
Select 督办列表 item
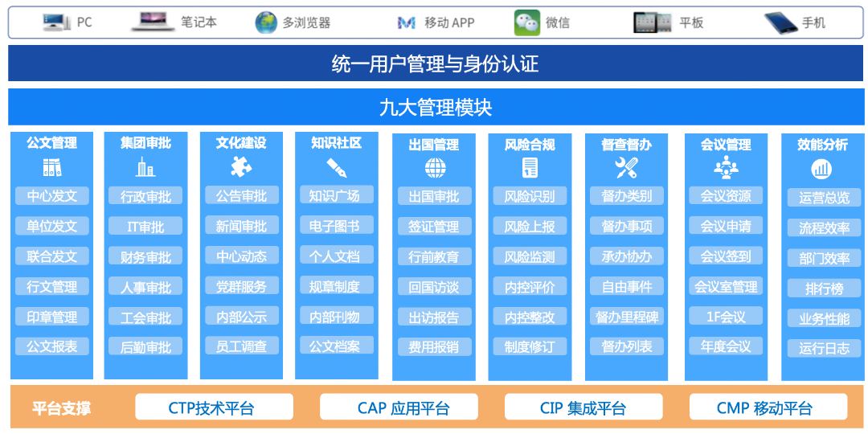point(627,346)
